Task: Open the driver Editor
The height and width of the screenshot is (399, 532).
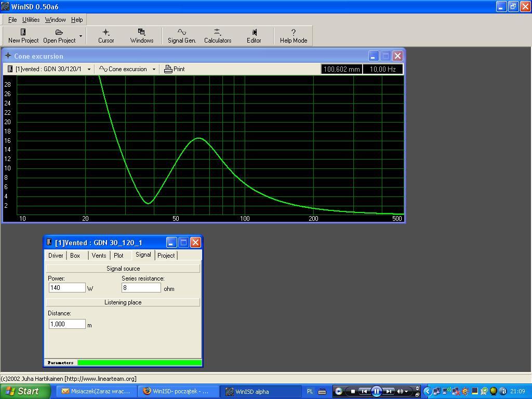Action: [254, 35]
